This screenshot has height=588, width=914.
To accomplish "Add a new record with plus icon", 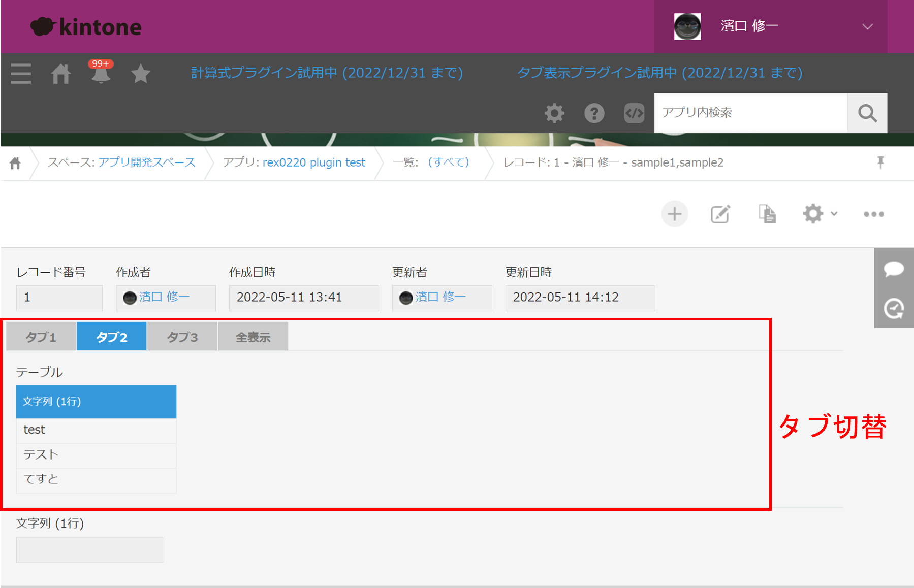I will point(675,214).
